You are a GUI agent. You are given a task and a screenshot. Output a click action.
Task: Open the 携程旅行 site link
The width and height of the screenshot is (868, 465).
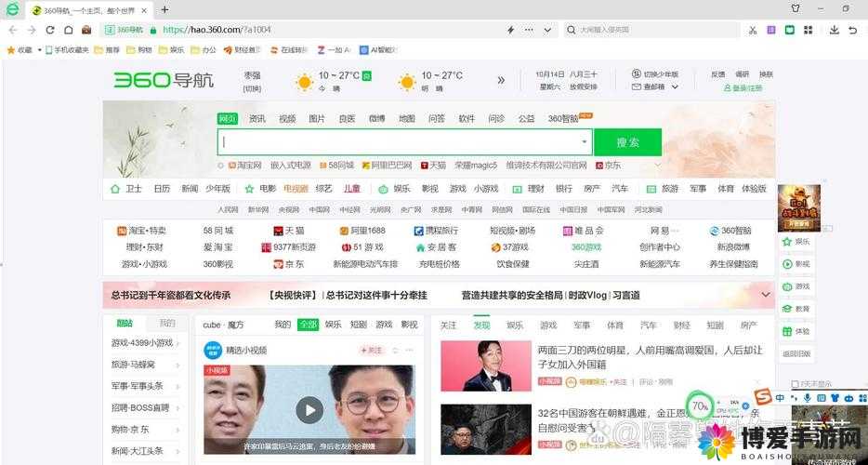tap(437, 231)
